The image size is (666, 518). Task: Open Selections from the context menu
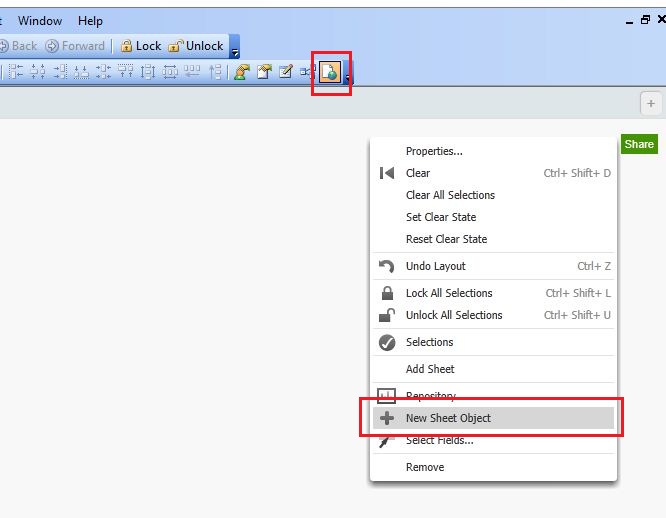[x=493, y=342]
